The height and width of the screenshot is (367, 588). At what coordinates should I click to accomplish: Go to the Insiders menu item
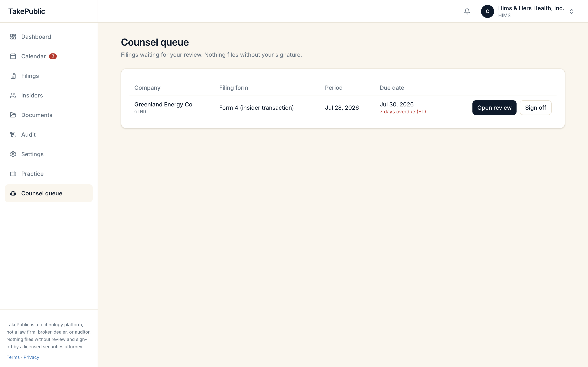[x=49, y=95]
